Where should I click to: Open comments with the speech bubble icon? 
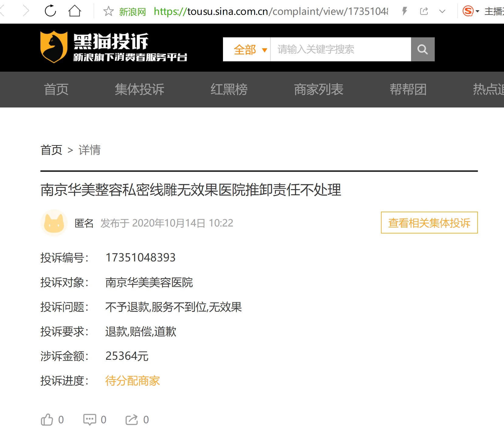[x=90, y=420]
